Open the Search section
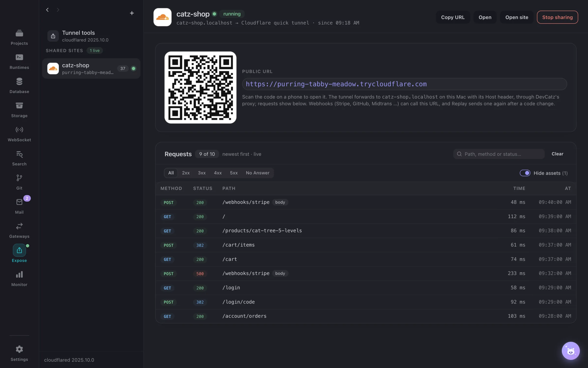This screenshot has height=368, width=588. click(19, 158)
